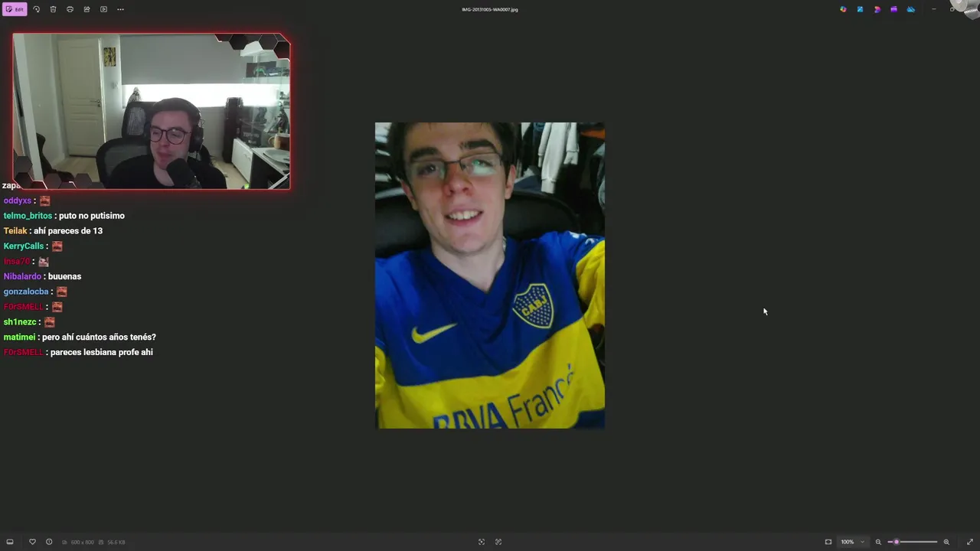Click the purple card icon in title bar
The image size is (980, 551).
893,9
